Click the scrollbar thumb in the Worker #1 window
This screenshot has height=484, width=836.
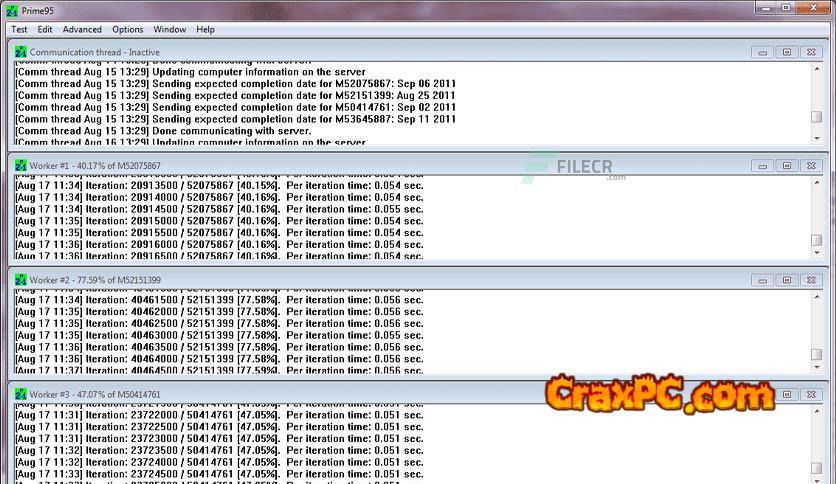pyautogui.click(x=817, y=240)
